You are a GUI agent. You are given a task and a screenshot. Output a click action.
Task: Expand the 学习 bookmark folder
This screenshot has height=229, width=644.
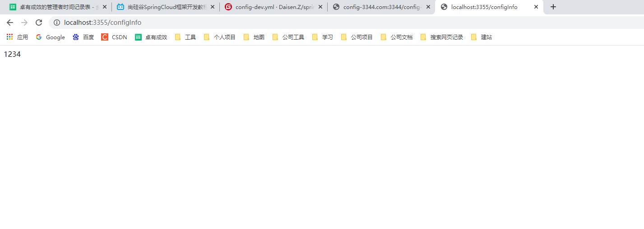pos(322,37)
